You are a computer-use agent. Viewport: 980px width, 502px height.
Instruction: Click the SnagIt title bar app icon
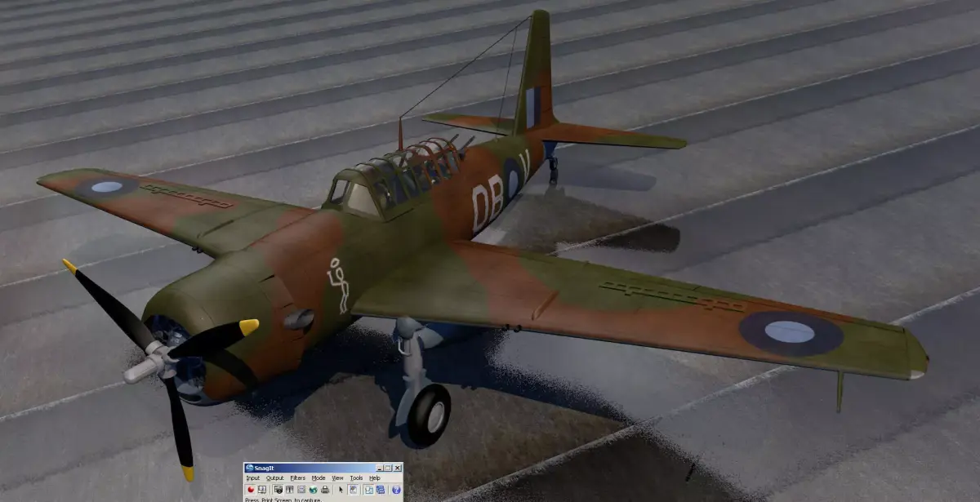[x=249, y=468]
